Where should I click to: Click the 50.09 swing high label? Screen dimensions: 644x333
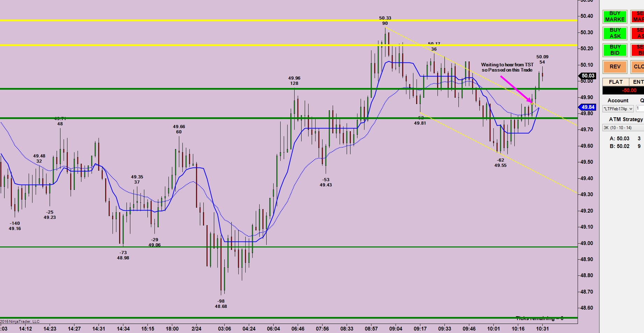(x=542, y=57)
